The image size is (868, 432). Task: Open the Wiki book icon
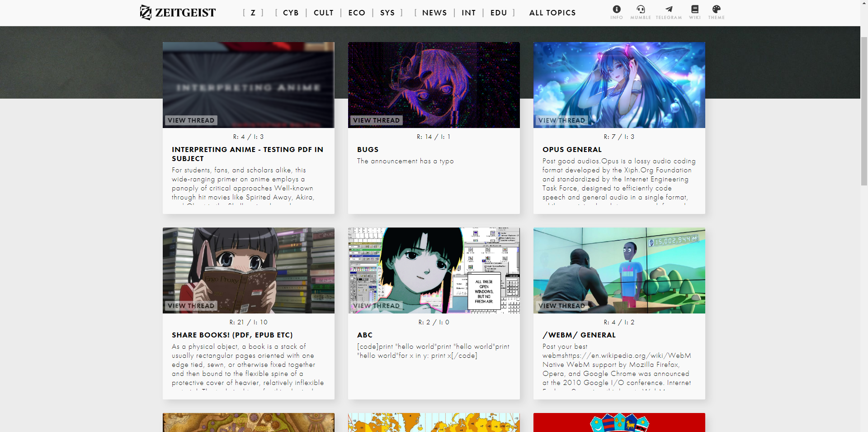click(x=695, y=12)
